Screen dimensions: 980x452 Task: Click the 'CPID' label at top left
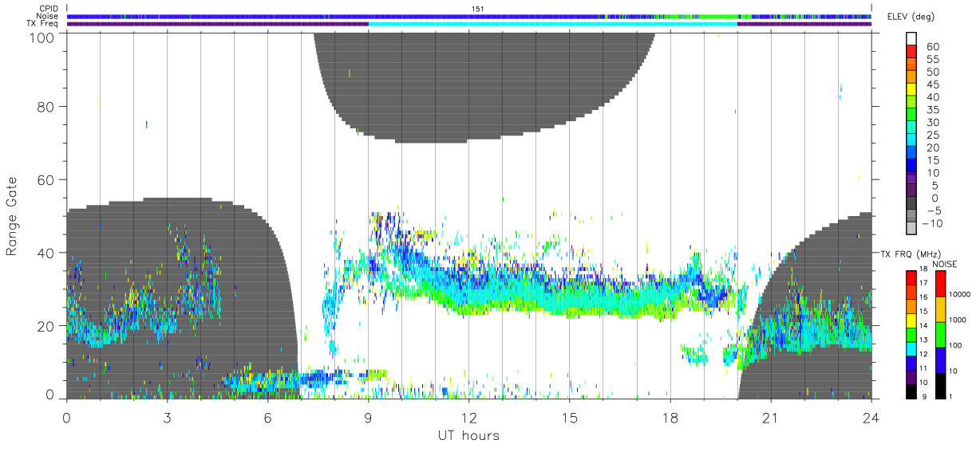click(x=49, y=8)
